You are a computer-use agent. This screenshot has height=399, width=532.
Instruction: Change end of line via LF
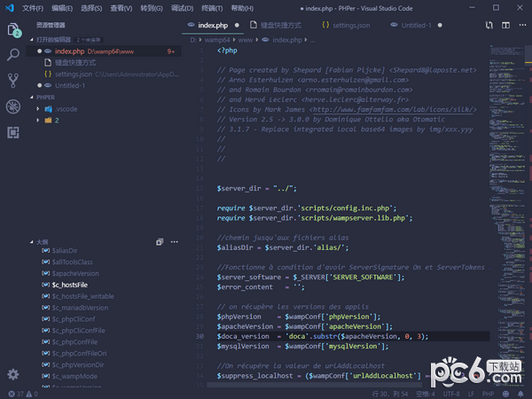471,394
